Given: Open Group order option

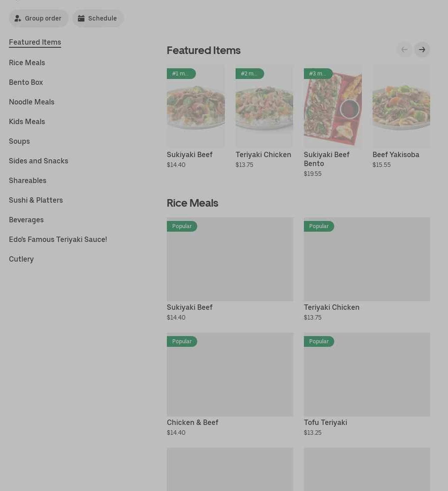Looking at the screenshot, I should pyautogui.click(x=38, y=18).
